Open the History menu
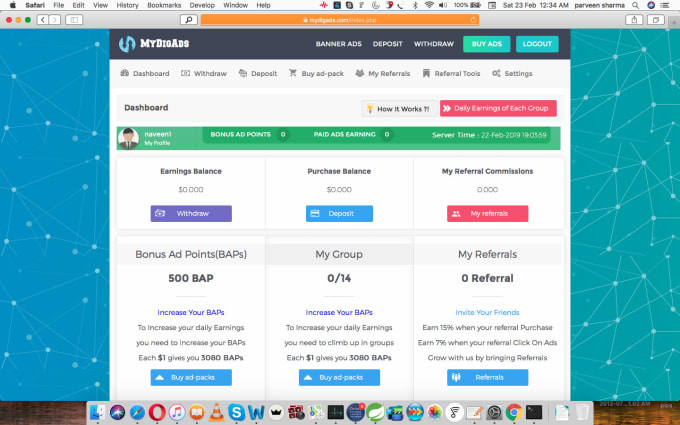This screenshot has width=680, height=425. (x=127, y=5)
